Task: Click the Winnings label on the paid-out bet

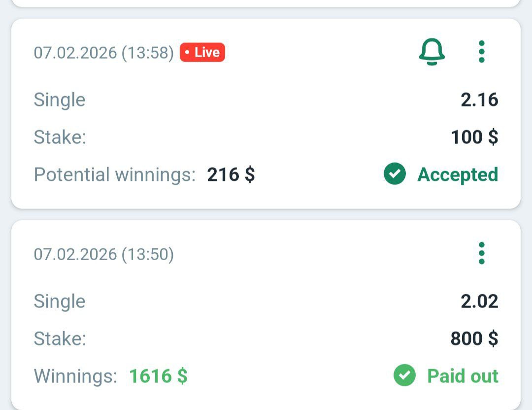Action: [75, 376]
